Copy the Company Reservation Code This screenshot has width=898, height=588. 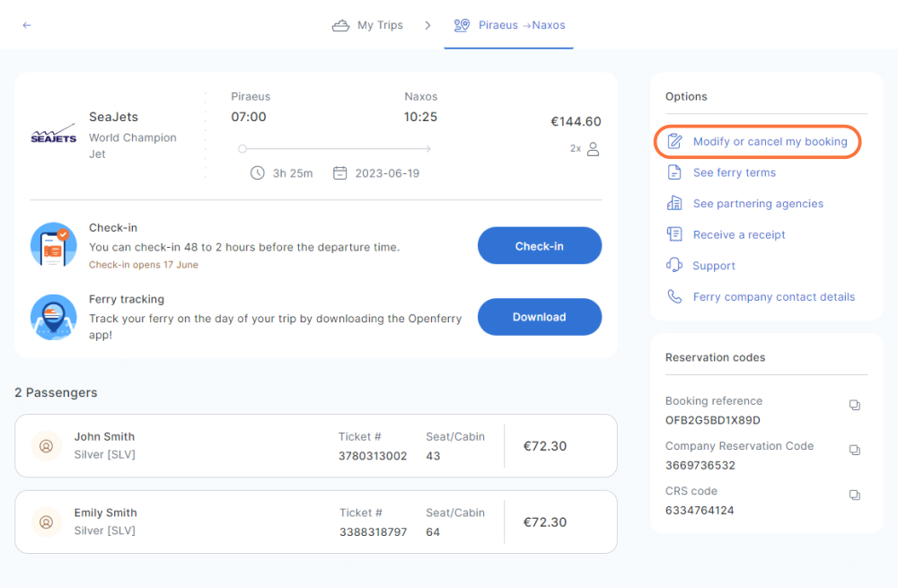click(x=855, y=451)
